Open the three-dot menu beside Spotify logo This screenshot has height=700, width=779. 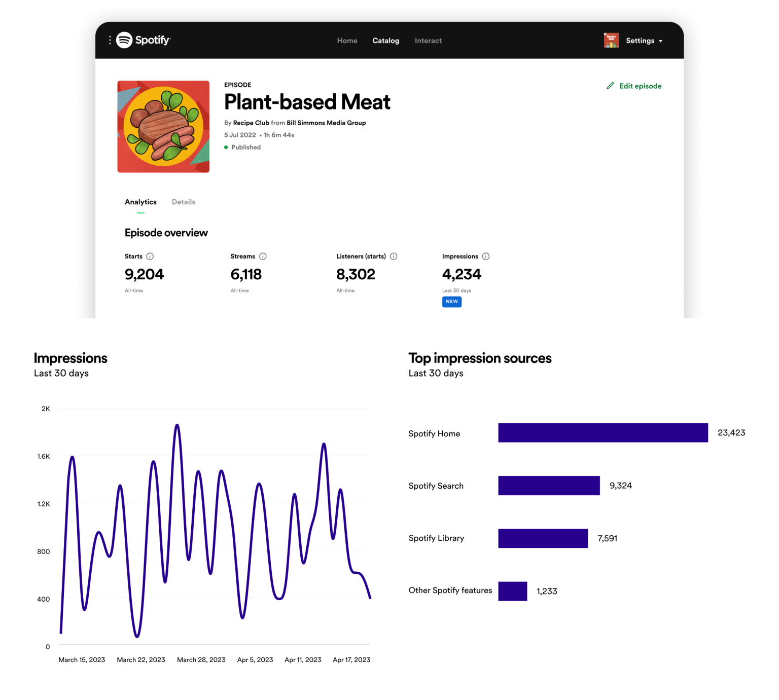tap(110, 40)
